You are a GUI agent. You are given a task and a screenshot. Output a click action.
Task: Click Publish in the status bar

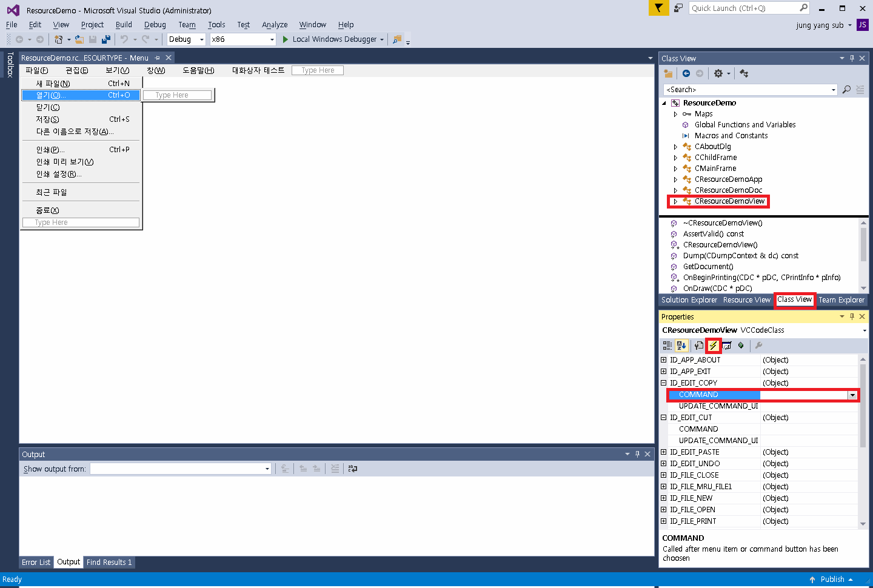click(831, 580)
